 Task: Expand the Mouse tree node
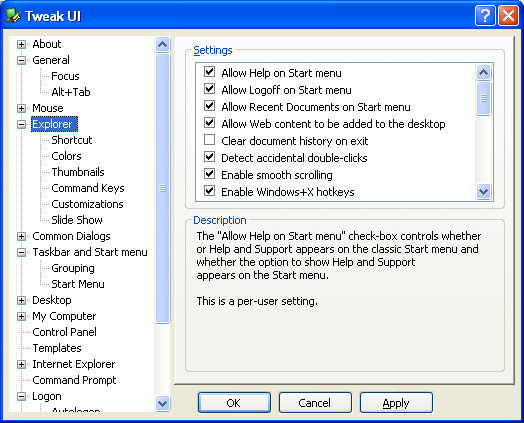pyautogui.click(x=21, y=109)
